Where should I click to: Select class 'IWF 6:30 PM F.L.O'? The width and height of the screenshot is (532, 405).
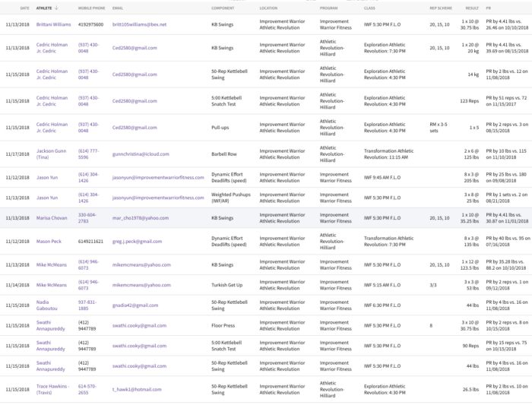pyautogui.click(x=382, y=305)
